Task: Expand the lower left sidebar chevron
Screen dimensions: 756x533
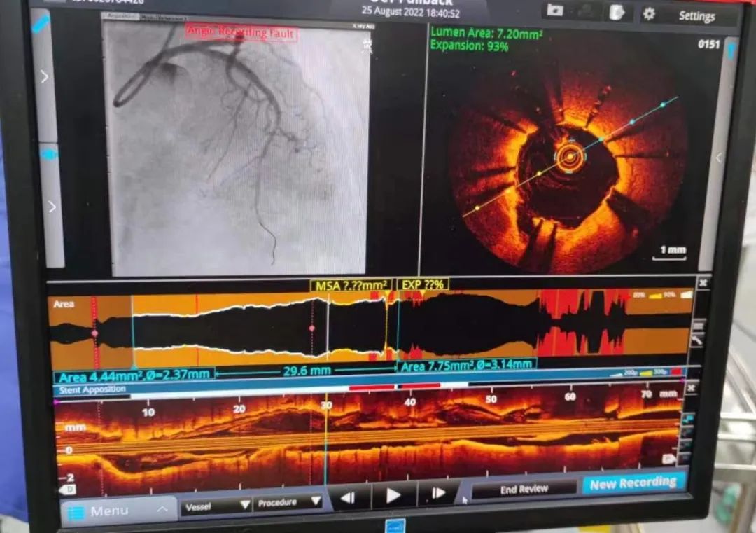Action: click(x=50, y=207)
